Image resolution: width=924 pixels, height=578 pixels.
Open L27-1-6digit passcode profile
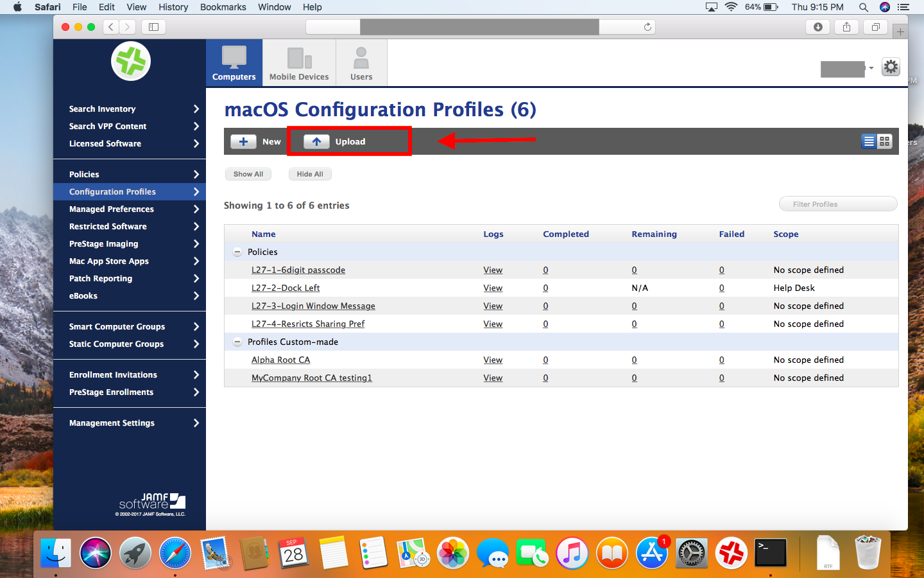[x=298, y=270]
